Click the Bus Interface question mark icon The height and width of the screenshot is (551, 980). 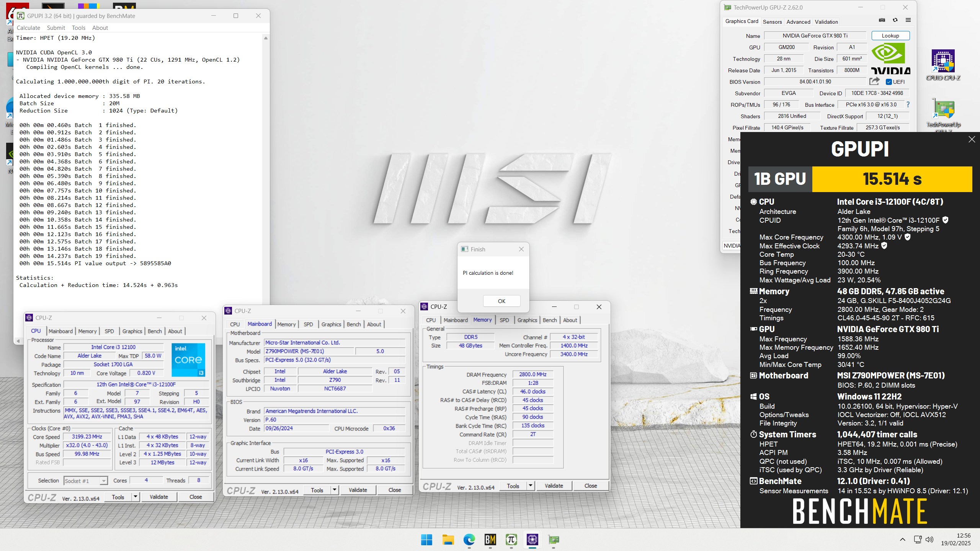(908, 104)
